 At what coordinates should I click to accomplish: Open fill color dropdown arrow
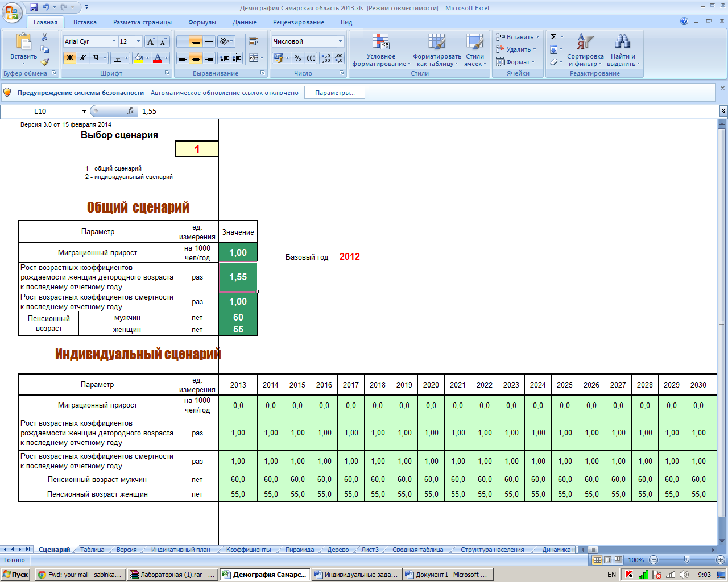click(148, 58)
